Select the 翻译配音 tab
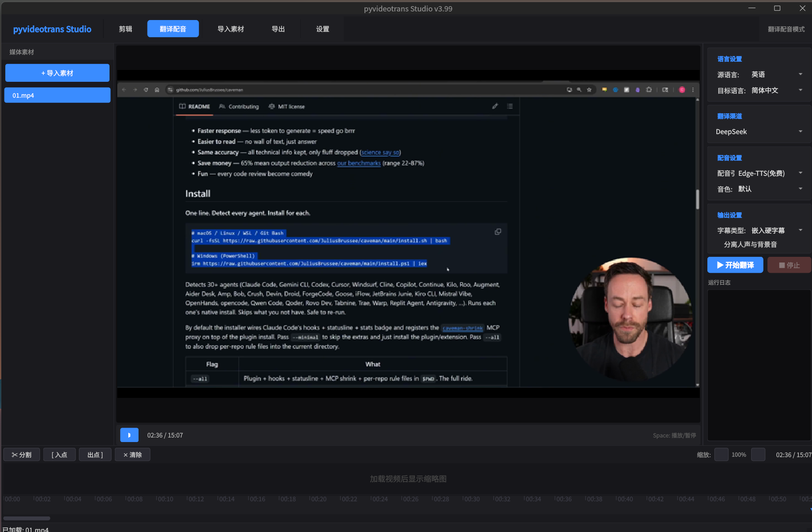This screenshot has height=532, width=812. pyautogui.click(x=173, y=29)
